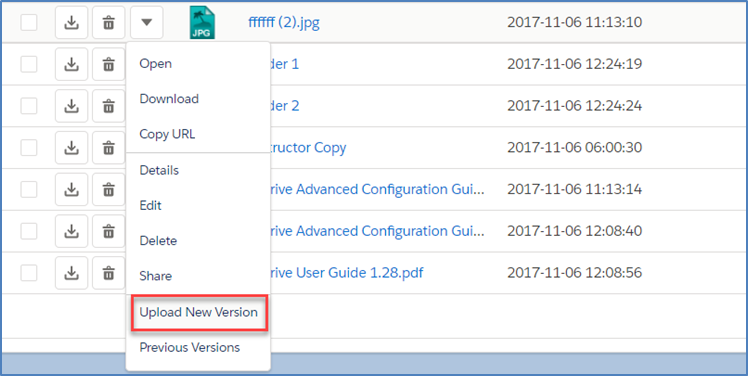The image size is (748, 376).
Task: Click trash icon in ffffff (2).jpg row
Action: [109, 22]
